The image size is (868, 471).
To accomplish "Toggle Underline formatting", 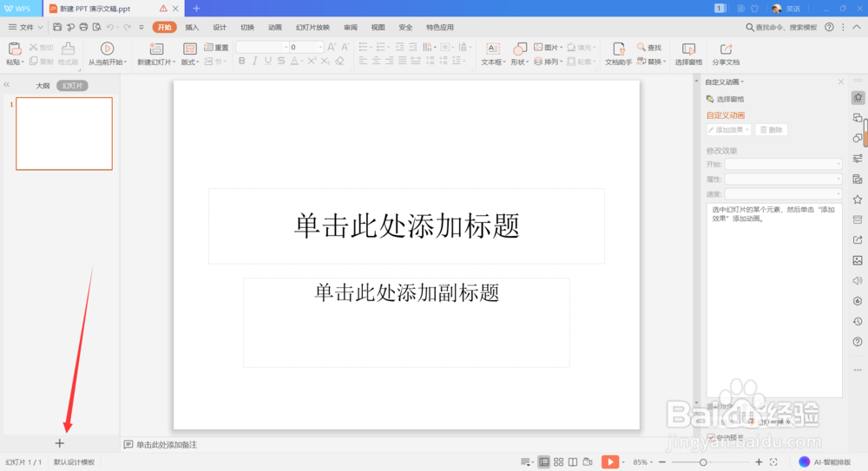I will pyautogui.click(x=268, y=61).
